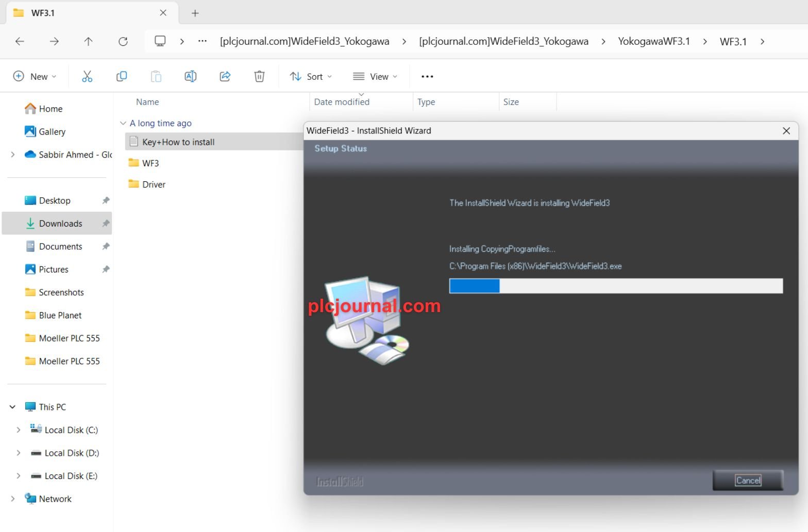Click the Copy icon in toolbar
Image resolution: width=808 pixels, height=532 pixels.
pos(122,76)
